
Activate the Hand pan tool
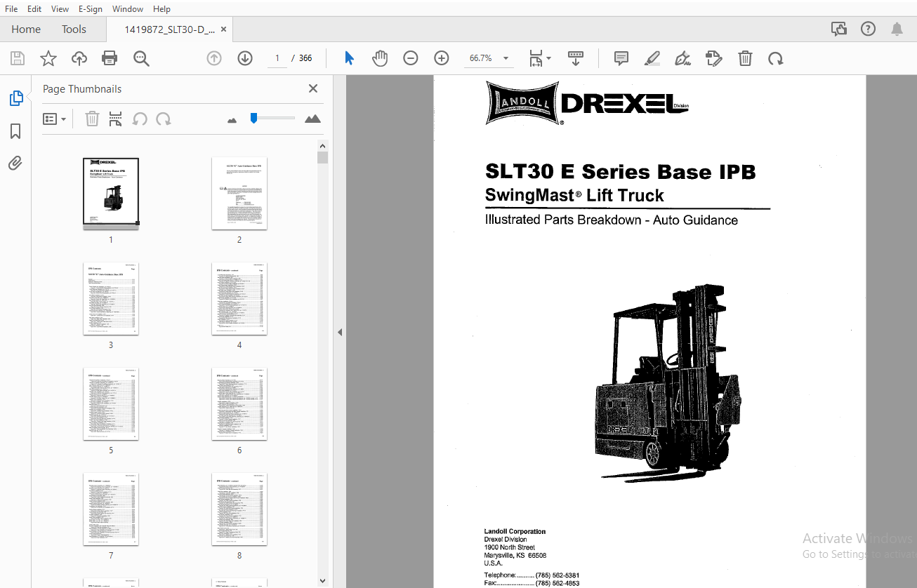click(380, 58)
